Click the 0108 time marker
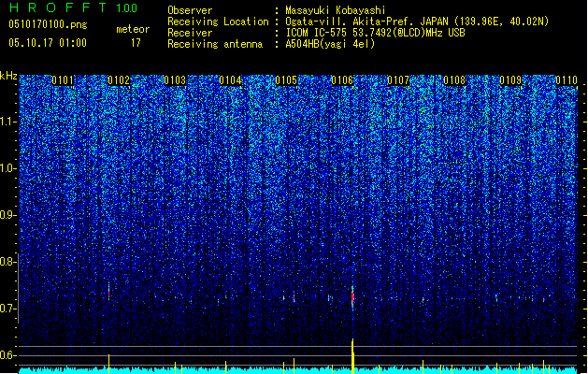This screenshot has height=374, width=588. coord(454,80)
